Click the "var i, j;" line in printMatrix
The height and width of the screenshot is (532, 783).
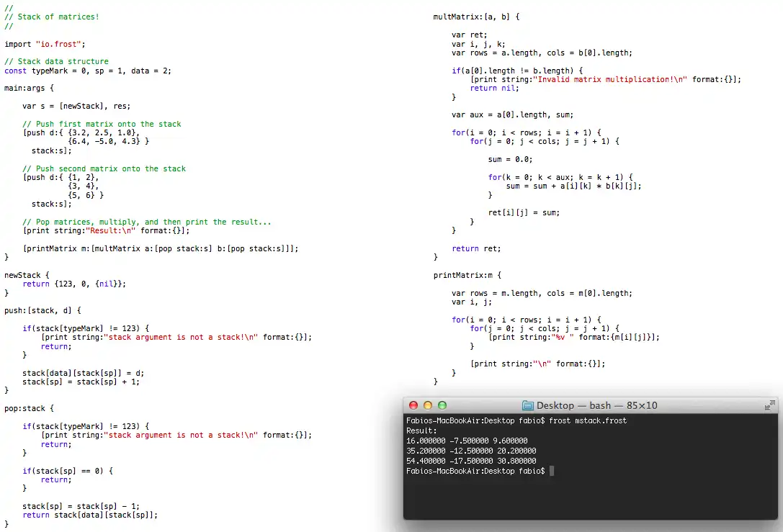click(x=472, y=302)
